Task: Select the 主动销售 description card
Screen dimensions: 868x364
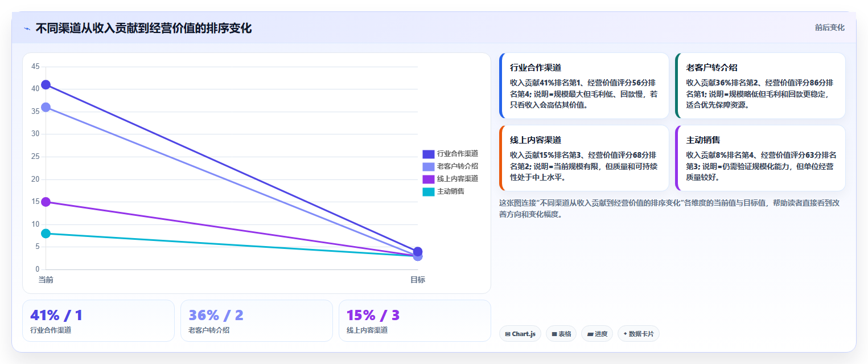Action: 760,158
